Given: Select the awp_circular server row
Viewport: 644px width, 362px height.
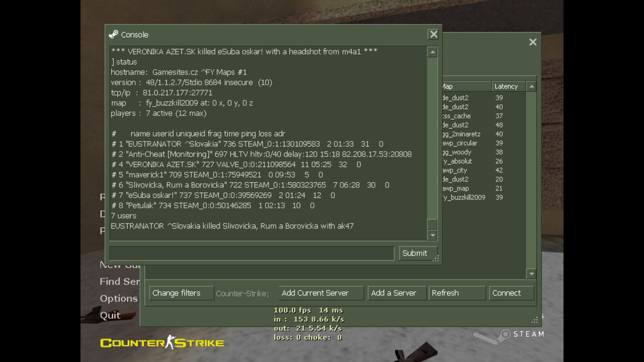Looking at the screenshot, I should [483, 143].
